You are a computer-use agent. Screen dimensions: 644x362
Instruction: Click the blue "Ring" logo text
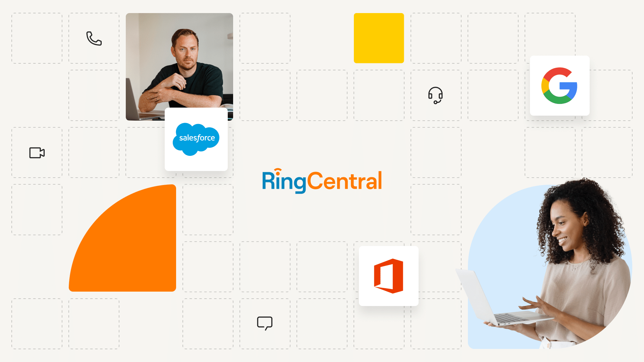click(x=284, y=182)
